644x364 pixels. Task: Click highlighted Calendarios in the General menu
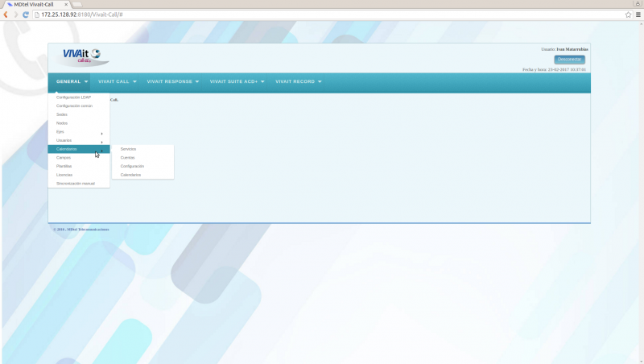click(79, 149)
